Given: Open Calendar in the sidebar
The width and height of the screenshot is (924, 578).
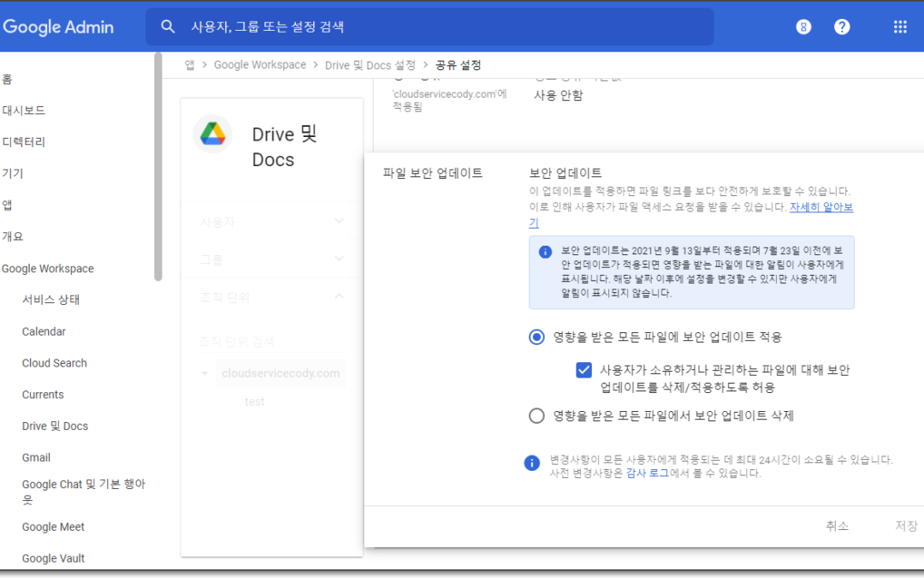Looking at the screenshot, I should pyautogui.click(x=44, y=331).
